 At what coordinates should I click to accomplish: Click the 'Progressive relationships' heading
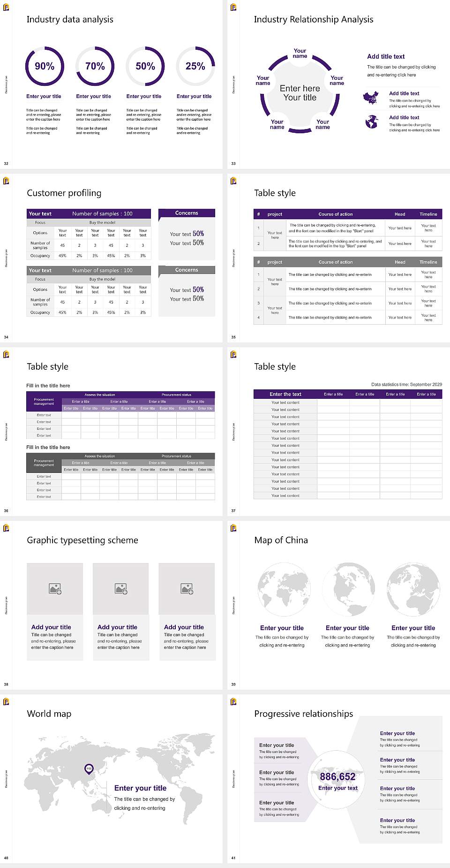coord(304,714)
